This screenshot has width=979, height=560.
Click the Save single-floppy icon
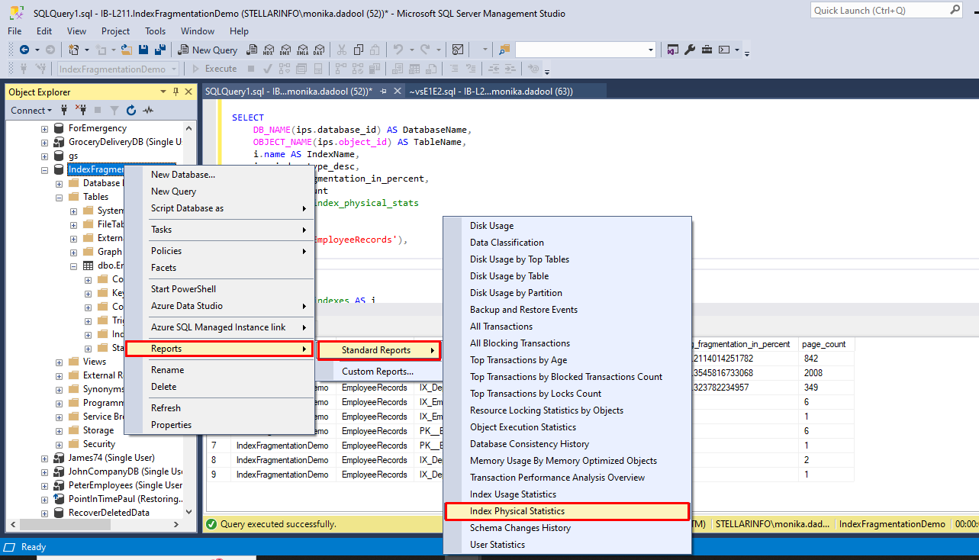coord(143,50)
